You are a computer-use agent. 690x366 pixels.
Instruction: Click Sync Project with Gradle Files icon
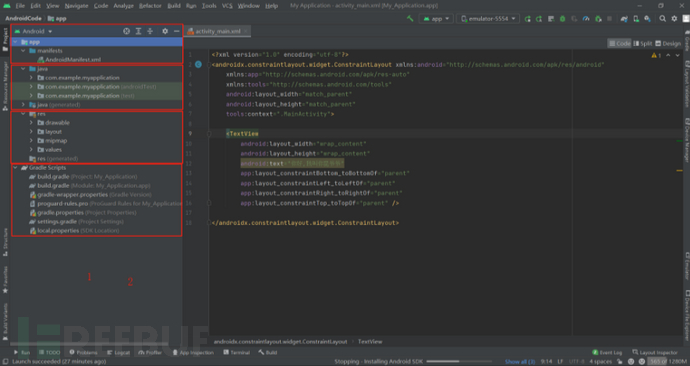[x=624, y=19]
